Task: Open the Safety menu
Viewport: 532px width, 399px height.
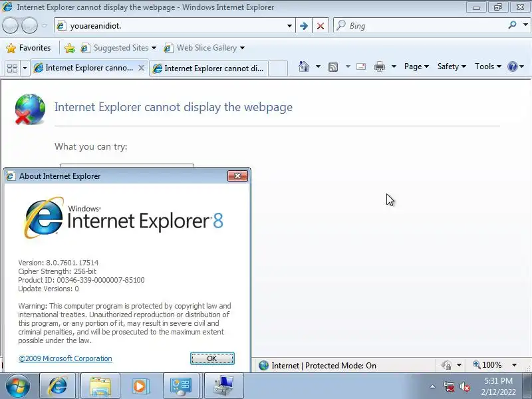Action: tap(452, 66)
